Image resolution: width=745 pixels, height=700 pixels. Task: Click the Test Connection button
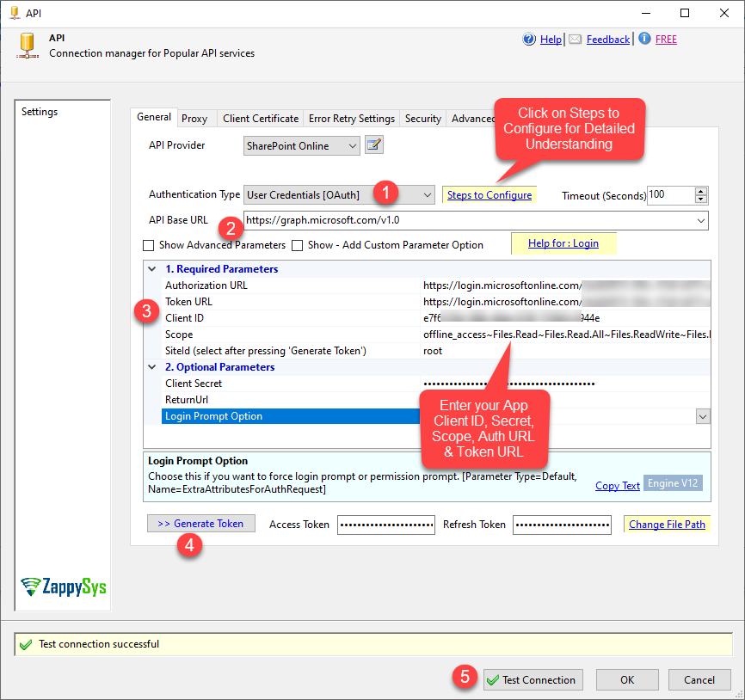(533, 680)
